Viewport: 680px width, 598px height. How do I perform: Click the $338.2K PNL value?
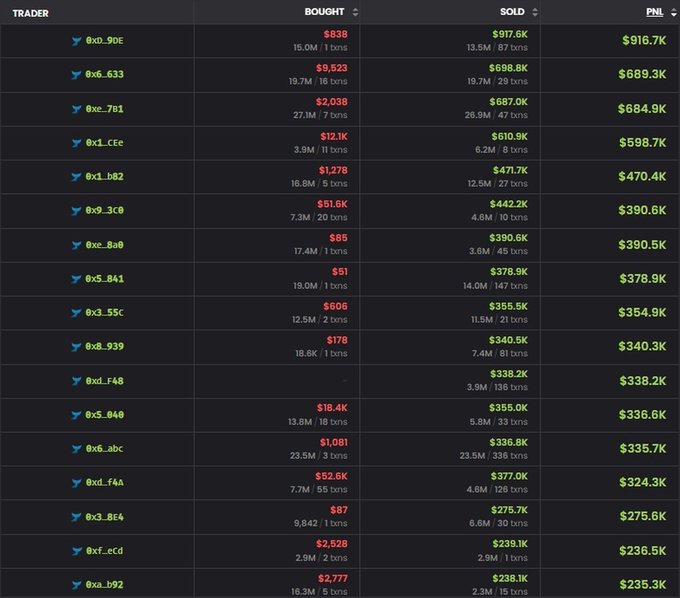pos(643,381)
